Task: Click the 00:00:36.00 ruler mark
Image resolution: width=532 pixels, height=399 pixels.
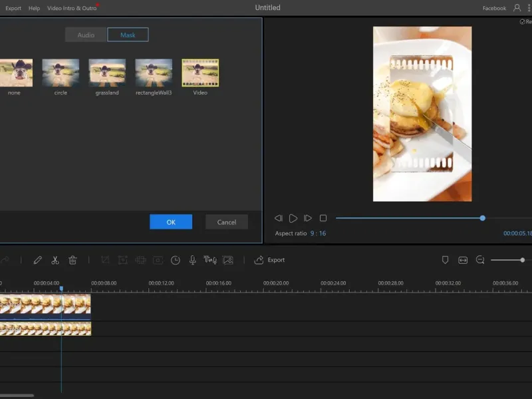Action: point(505,283)
